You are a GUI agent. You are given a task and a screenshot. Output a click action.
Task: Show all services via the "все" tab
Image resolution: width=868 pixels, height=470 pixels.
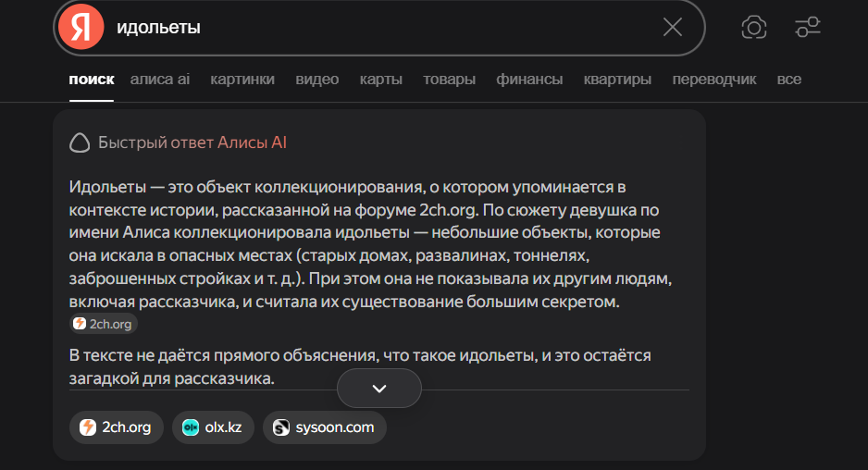[x=788, y=80]
